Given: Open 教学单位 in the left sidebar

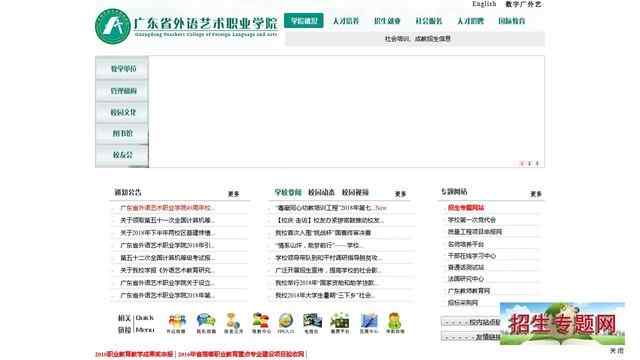Looking at the screenshot, I should pyautogui.click(x=122, y=69).
